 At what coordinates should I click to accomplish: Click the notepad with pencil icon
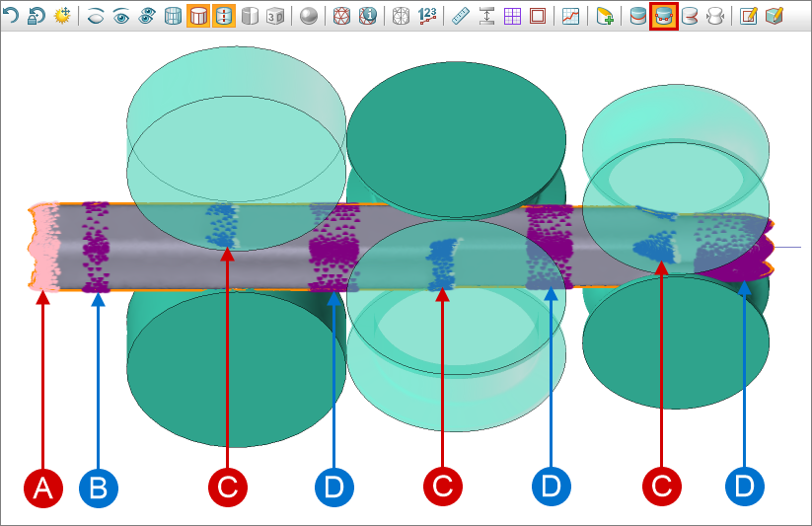click(749, 16)
